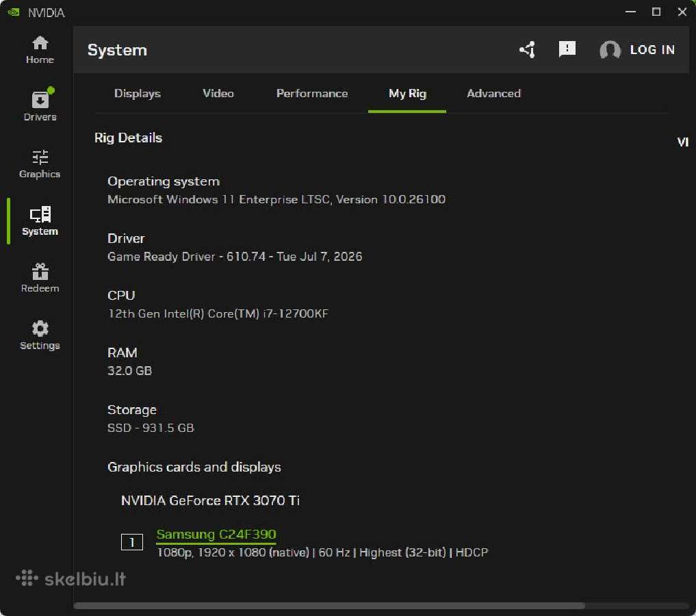Switch to the Advanced tab
The image size is (696, 616).
coord(493,93)
